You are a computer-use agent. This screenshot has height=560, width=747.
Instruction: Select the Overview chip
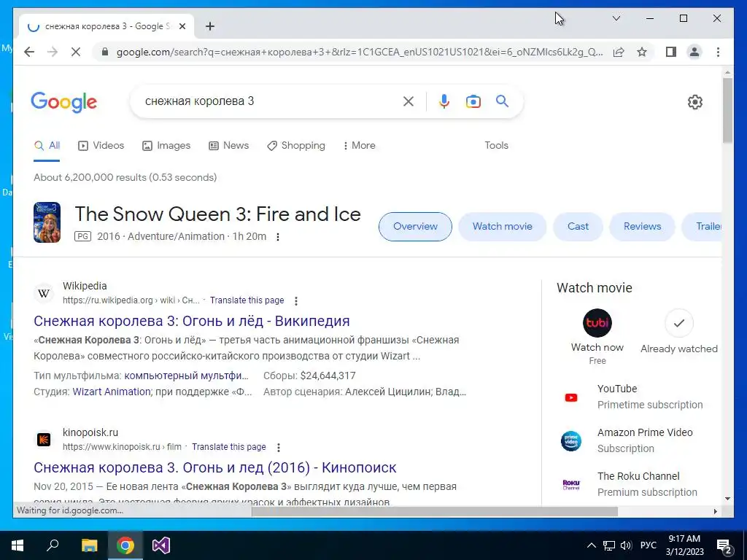[x=415, y=227]
